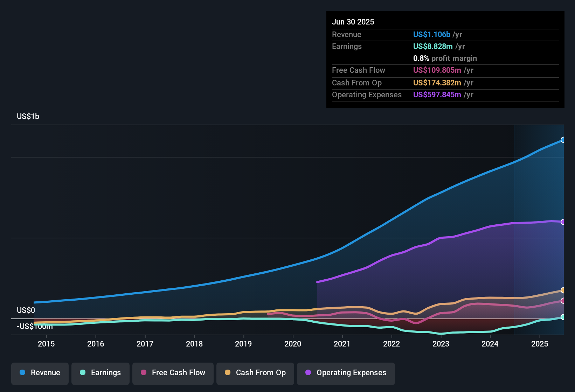Viewport: 575px width, 392px height.
Task: Click the orange Cash From Op legend dot
Action: 228,373
